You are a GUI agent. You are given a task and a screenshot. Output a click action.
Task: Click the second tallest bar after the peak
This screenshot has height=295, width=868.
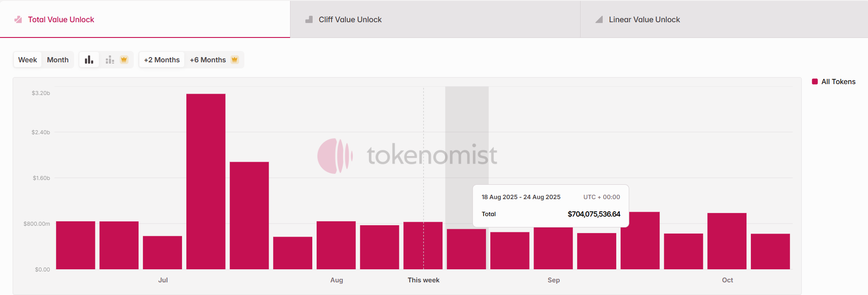249,215
